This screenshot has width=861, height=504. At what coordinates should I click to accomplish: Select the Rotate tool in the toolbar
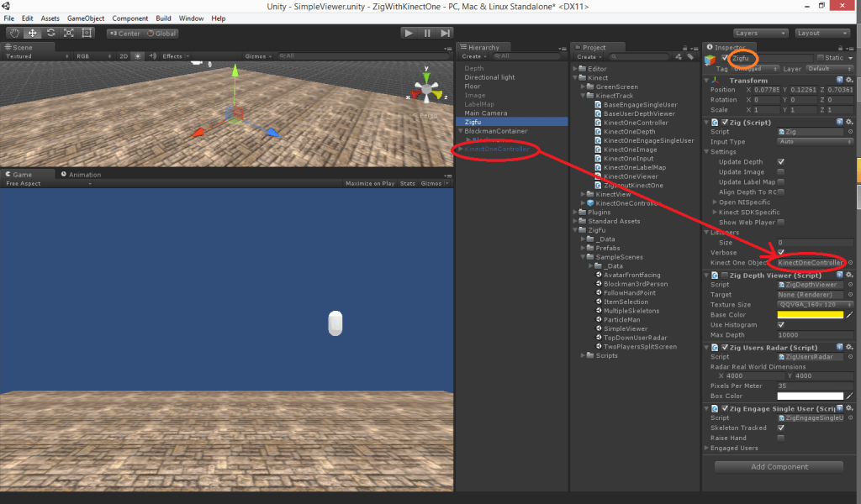pyautogui.click(x=50, y=34)
